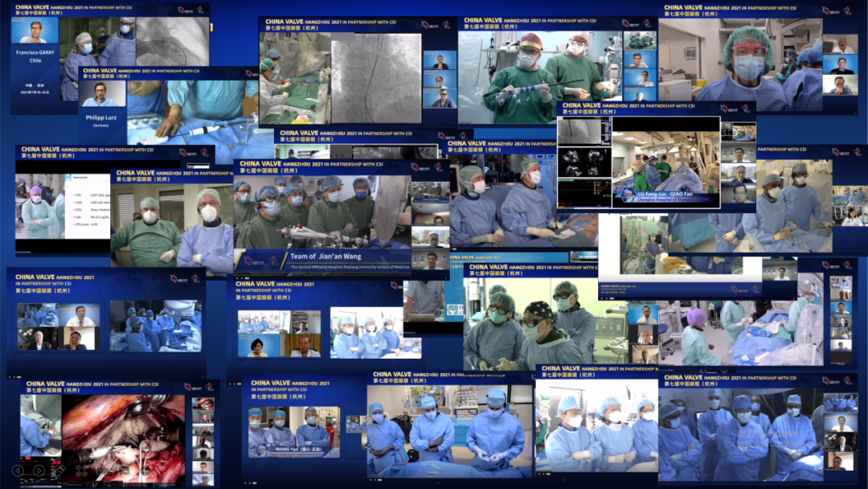Viewport: 868px width, 489px height.
Task: Click Philipp Lurz Germany name caption
Action: [102, 117]
